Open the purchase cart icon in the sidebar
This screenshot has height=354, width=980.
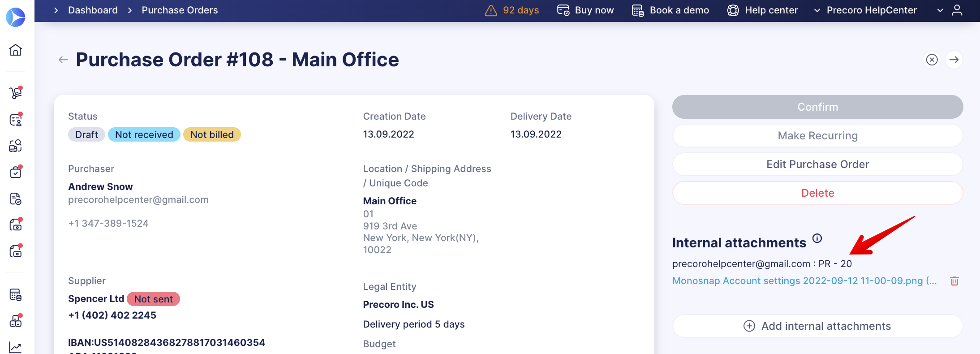[16, 93]
